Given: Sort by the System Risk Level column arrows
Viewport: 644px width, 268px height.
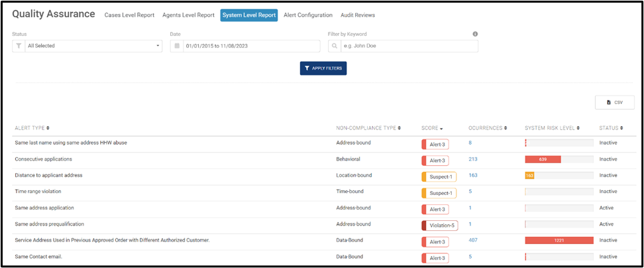Looking at the screenshot, I should (578, 128).
